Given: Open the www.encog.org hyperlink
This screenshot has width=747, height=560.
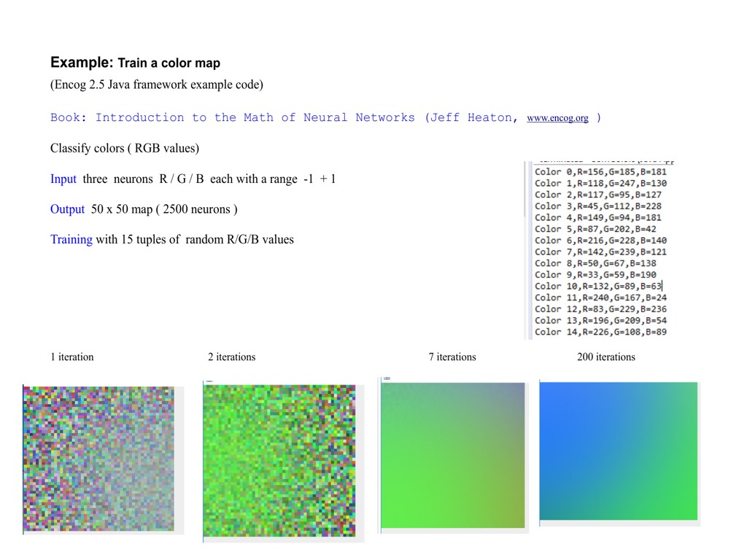Looking at the screenshot, I should 557,118.
